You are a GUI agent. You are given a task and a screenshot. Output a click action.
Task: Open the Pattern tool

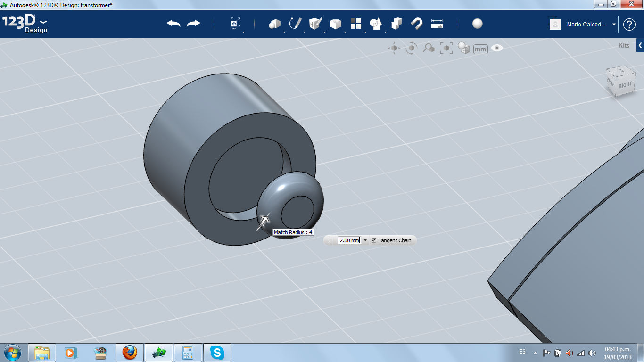[x=356, y=24]
